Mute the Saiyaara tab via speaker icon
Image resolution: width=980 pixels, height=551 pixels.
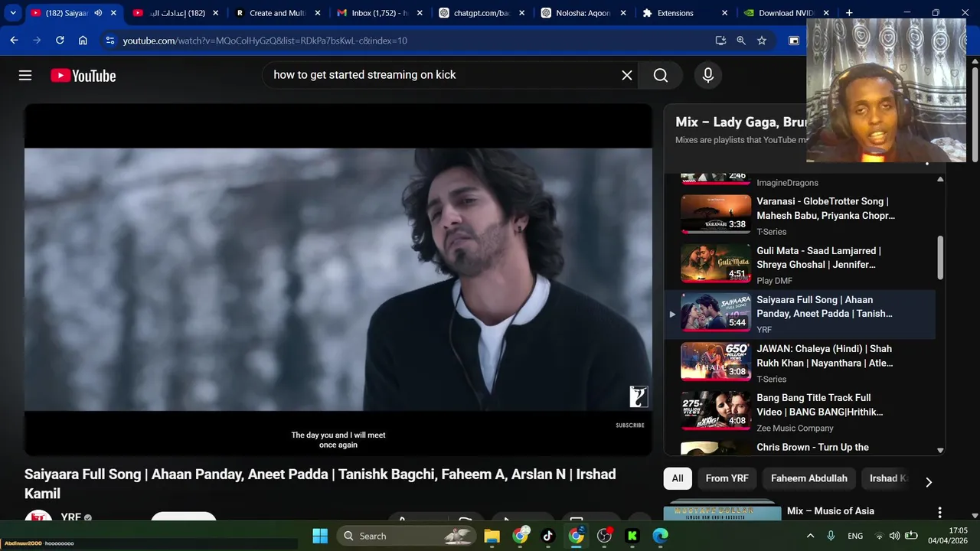(x=98, y=13)
